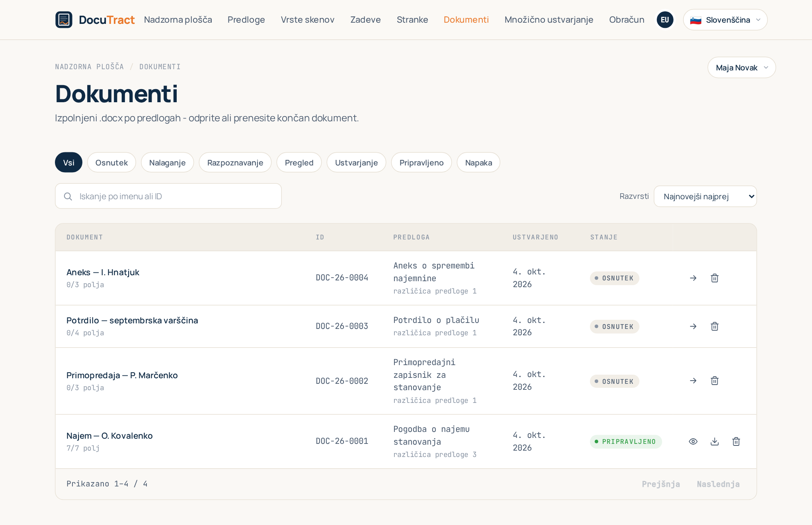
Task: Open the Zadeve nav item
Action: pyautogui.click(x=365, y=19)
